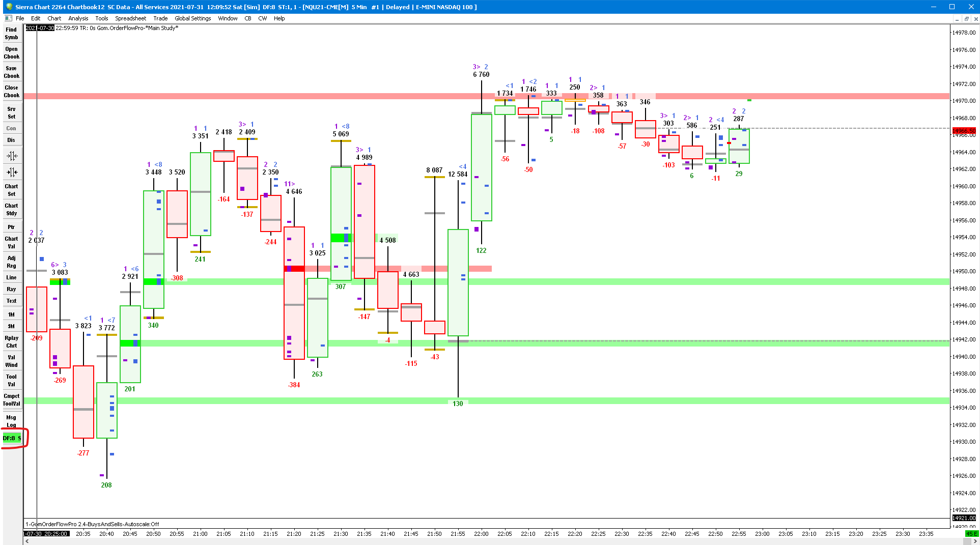
Task: Click the red last price marker on price scale
Action: (x=964, y=131)
